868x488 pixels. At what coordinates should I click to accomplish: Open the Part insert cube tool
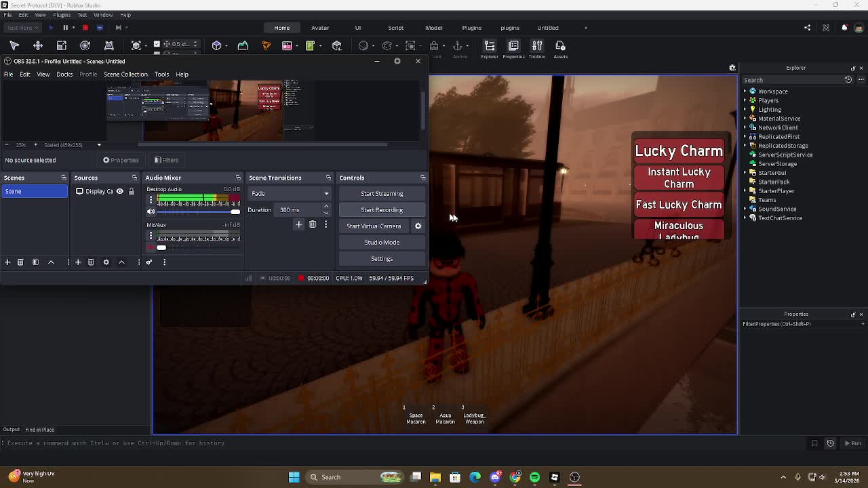217,45
